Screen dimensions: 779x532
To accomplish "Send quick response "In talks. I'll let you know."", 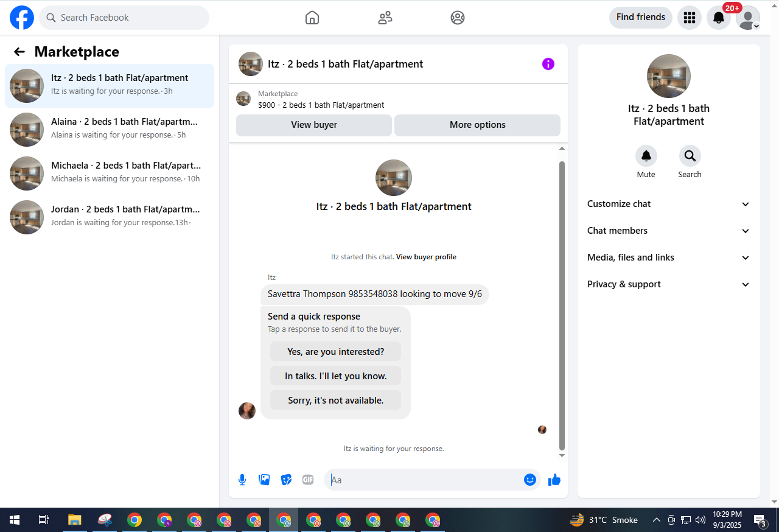I will [x=336, y=376].
